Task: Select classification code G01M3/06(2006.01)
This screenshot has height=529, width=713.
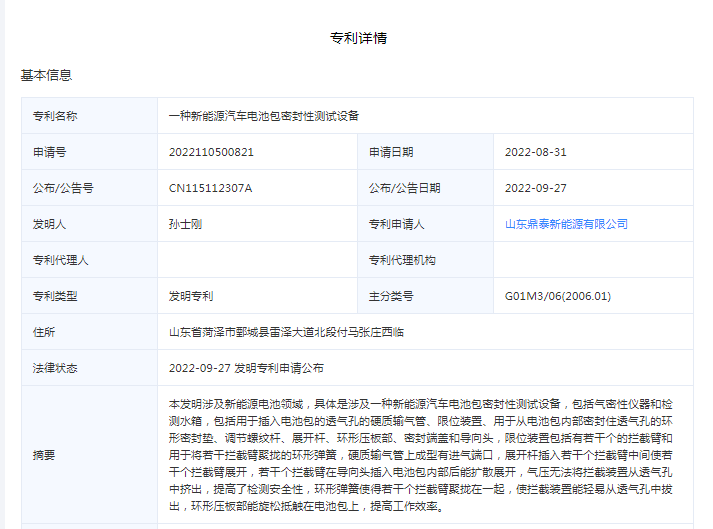Action: pos(557,296)
